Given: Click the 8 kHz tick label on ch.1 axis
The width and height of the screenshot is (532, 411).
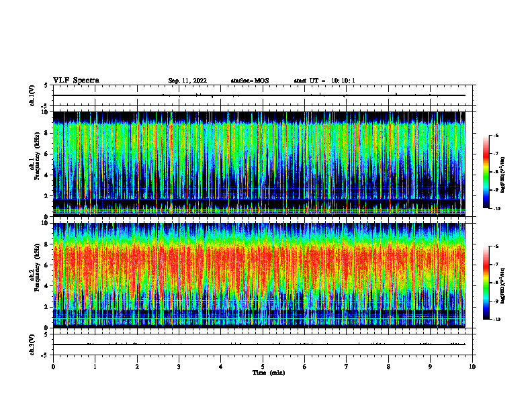Looking at the screenshot, I should (47, 133).
